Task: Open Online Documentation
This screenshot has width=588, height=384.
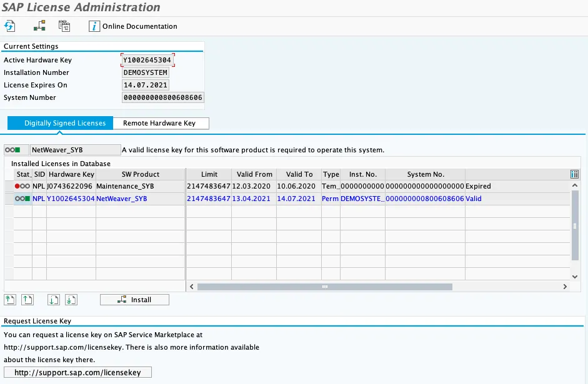Action: point(133,26)
